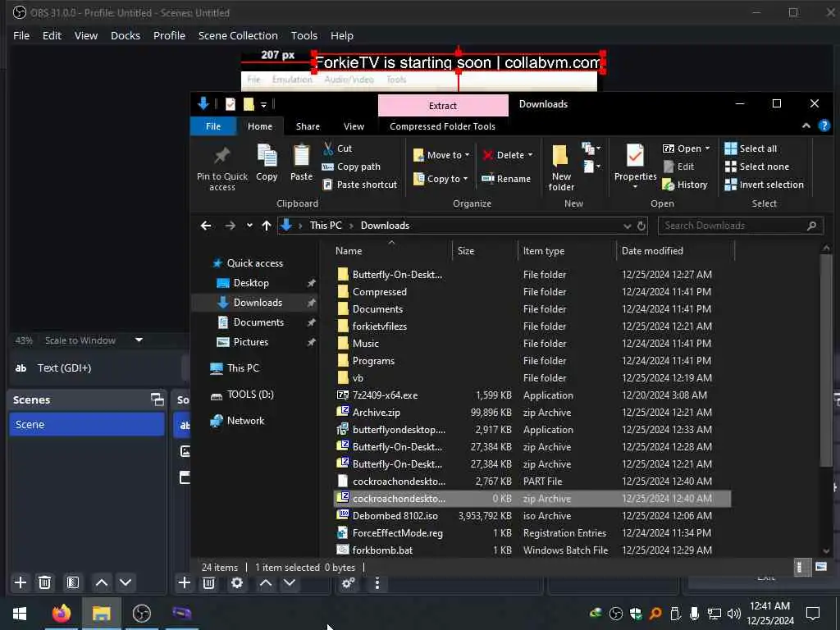This screenshot has width=840, height=630.
Task: Click Select all in ribbon
Action: pyautogui.click(x=751, y=148)
